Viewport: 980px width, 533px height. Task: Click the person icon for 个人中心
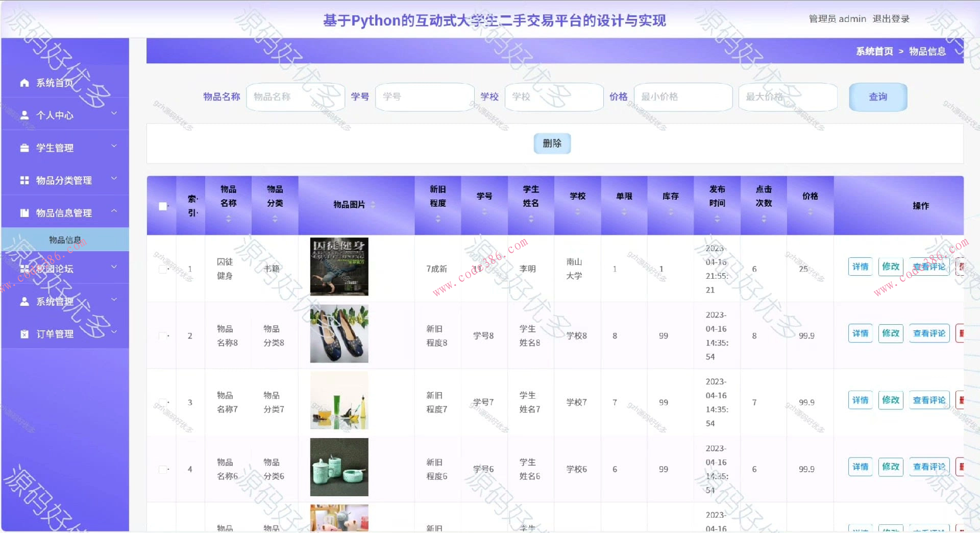24,115
